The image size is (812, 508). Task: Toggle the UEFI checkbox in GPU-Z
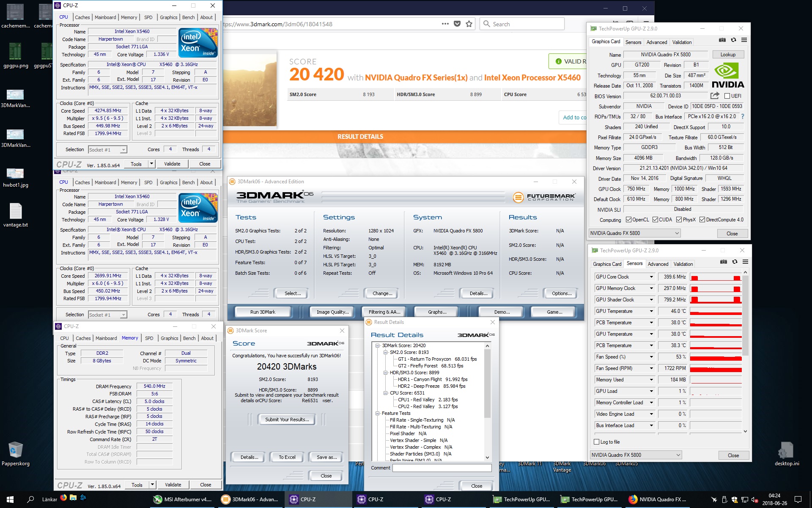(727, 96)
